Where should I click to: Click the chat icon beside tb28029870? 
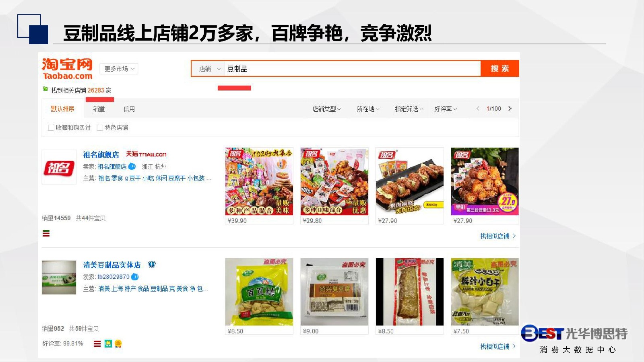135,277
